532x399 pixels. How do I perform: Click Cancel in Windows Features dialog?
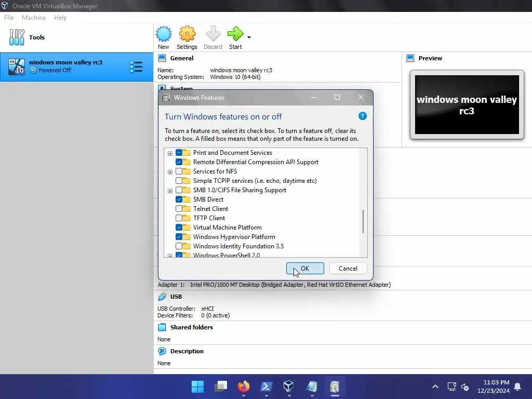coord(348,269)
